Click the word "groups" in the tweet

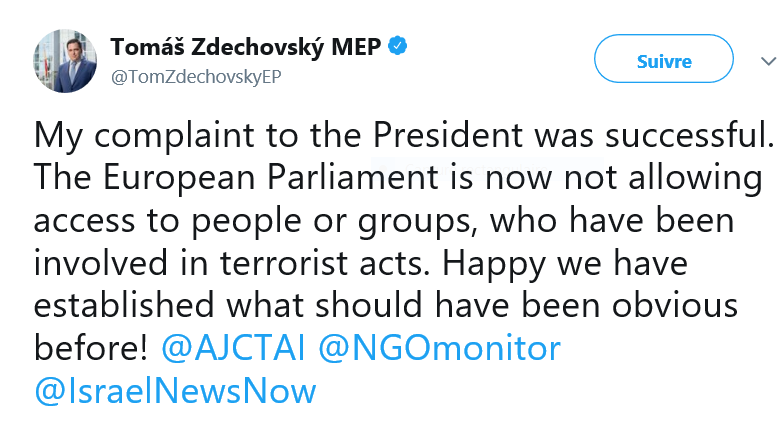click(389, 220)
